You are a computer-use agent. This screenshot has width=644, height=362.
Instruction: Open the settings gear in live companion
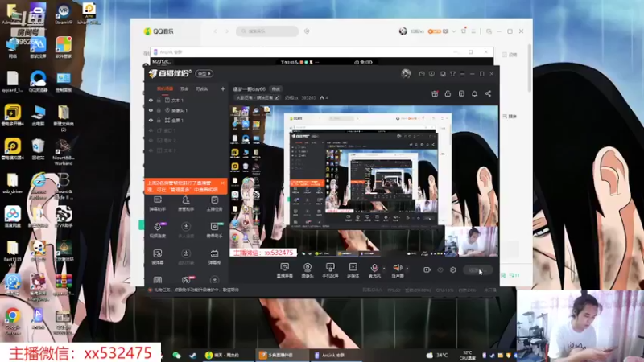pyautogui.click(x=453, y=270)
